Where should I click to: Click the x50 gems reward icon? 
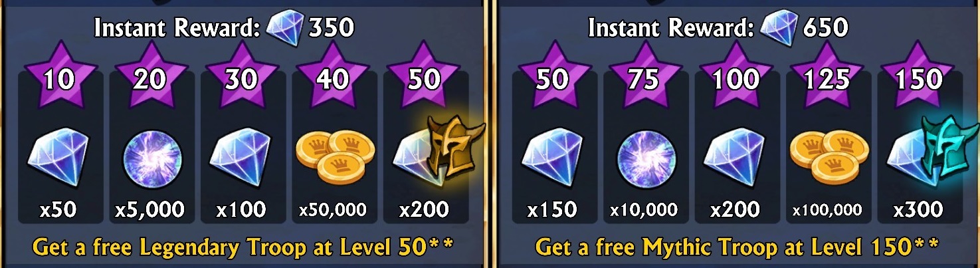click(x=58, y=157)
